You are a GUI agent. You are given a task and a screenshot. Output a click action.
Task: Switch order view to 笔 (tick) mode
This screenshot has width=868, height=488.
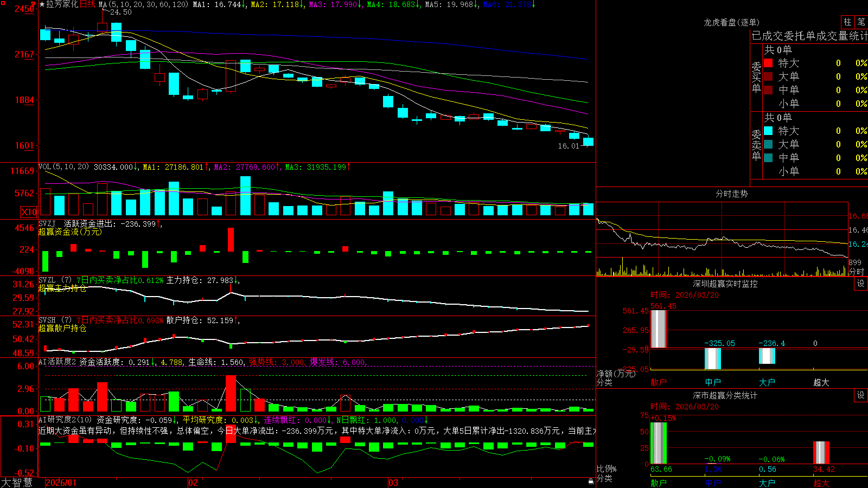861,22
